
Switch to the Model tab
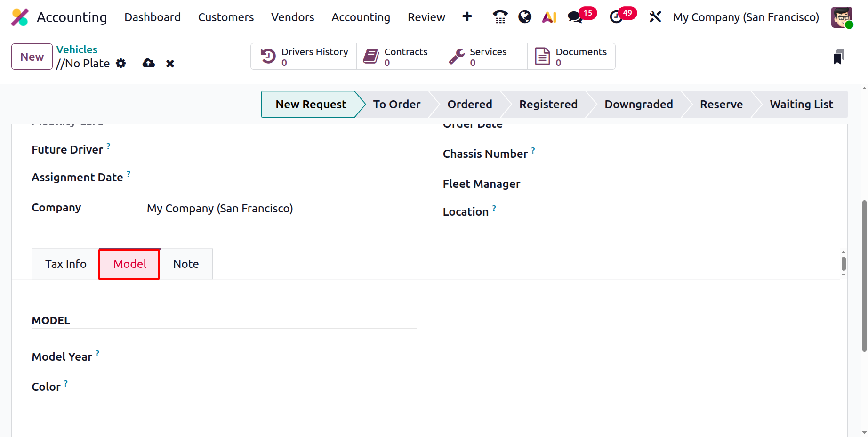129,264
